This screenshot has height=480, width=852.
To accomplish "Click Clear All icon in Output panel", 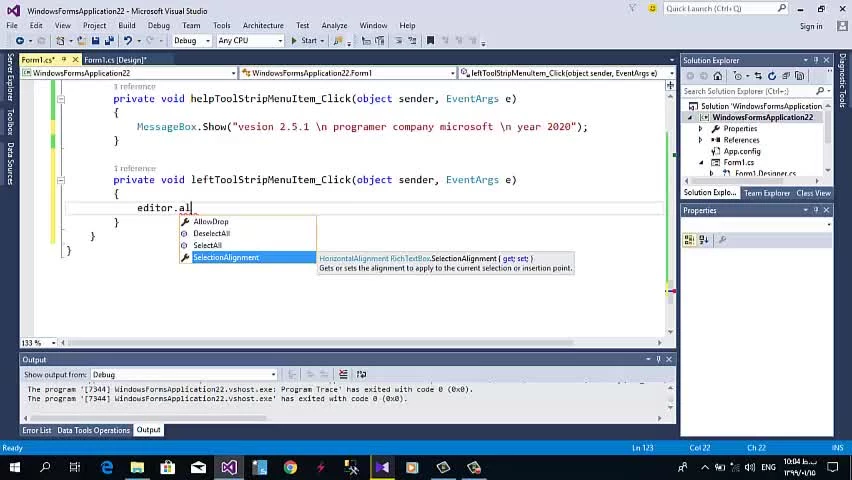I will [343, 375].
